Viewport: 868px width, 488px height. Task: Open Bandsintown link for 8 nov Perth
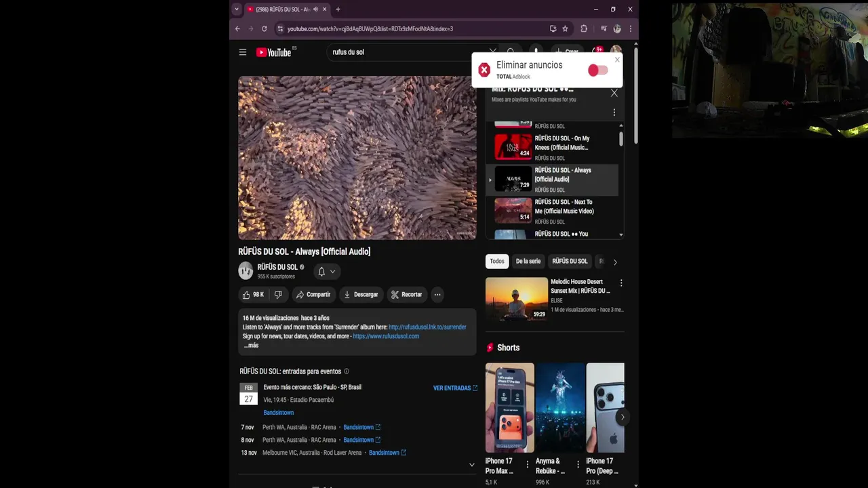coord(361,440)
